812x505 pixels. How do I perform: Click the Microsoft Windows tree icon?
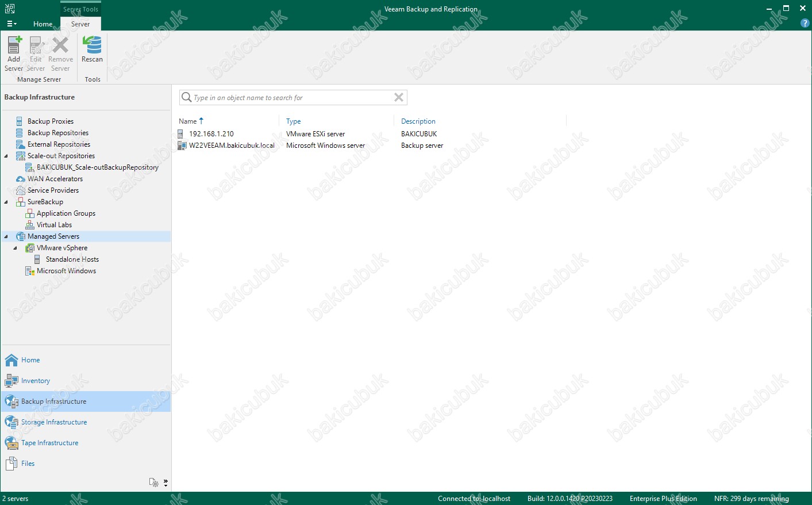[30, 271]
